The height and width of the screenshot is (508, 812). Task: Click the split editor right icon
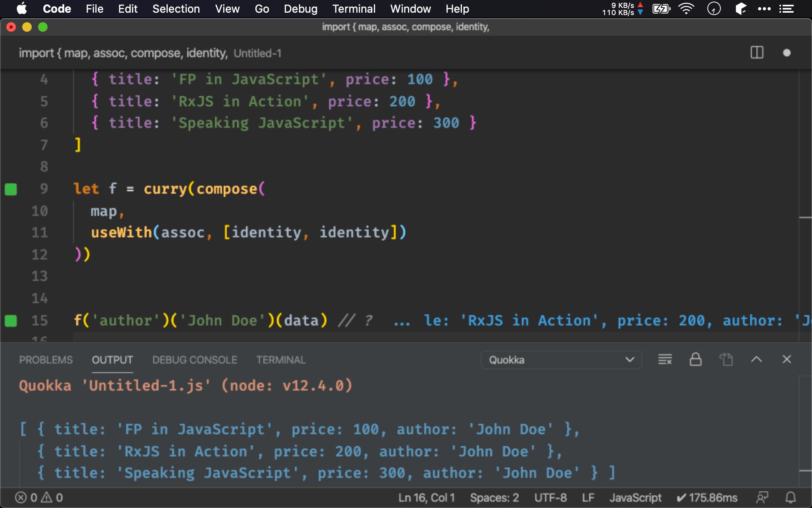[x=757, y=53]
